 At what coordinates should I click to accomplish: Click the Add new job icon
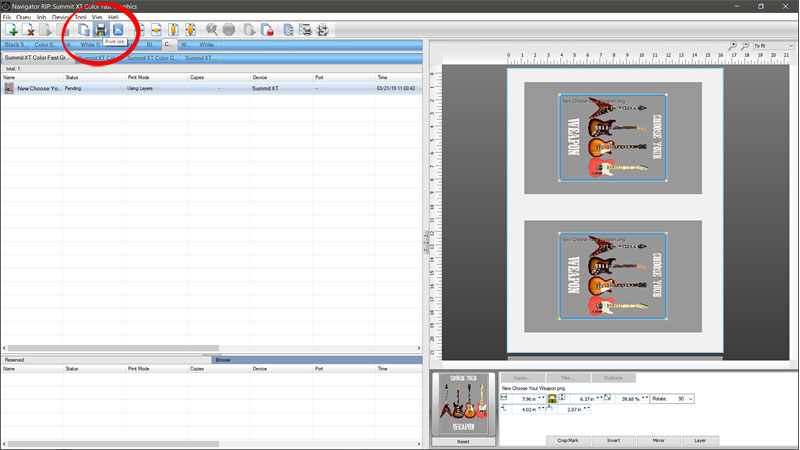click(x=11, y=30)
